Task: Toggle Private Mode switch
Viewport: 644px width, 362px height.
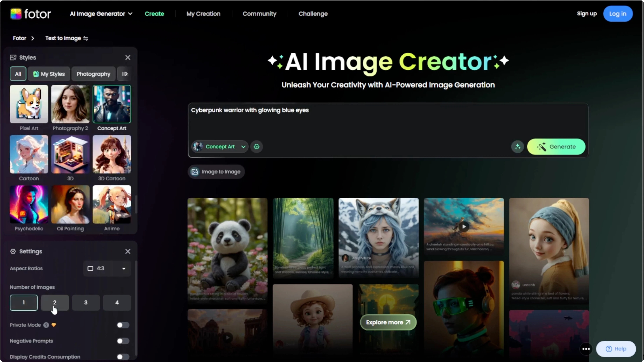Action: pyautogui.click(x=123, y=325)
